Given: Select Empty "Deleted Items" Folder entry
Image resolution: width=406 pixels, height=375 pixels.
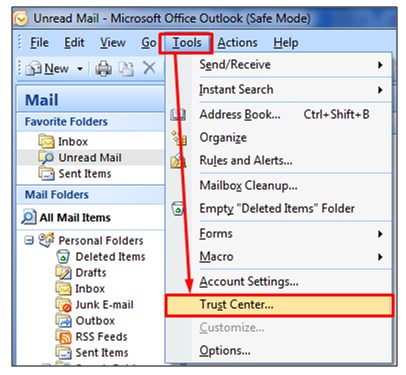Looking at the screenshot, I should tap(279, 209).
